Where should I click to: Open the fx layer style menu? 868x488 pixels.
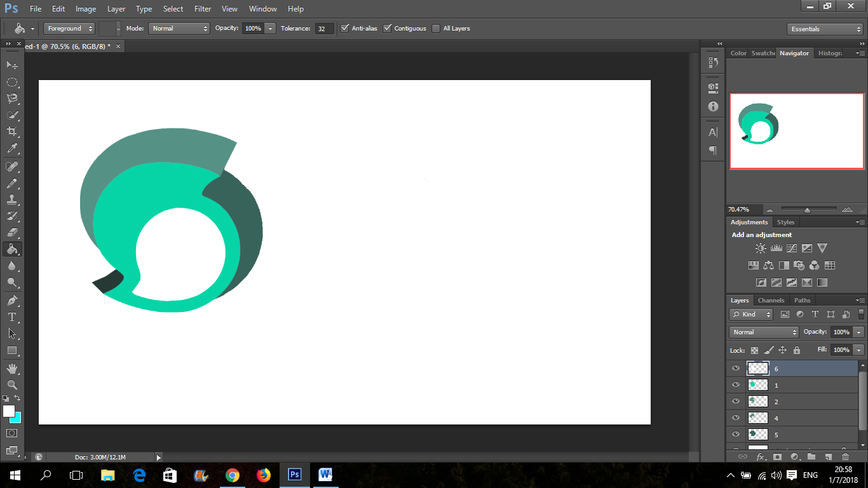pyautogui.click(x=760, y=457)
